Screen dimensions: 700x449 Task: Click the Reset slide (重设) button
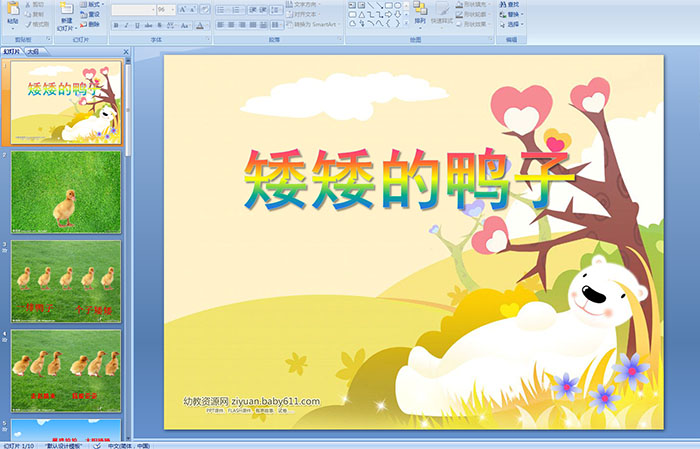(x=90, y=14)
